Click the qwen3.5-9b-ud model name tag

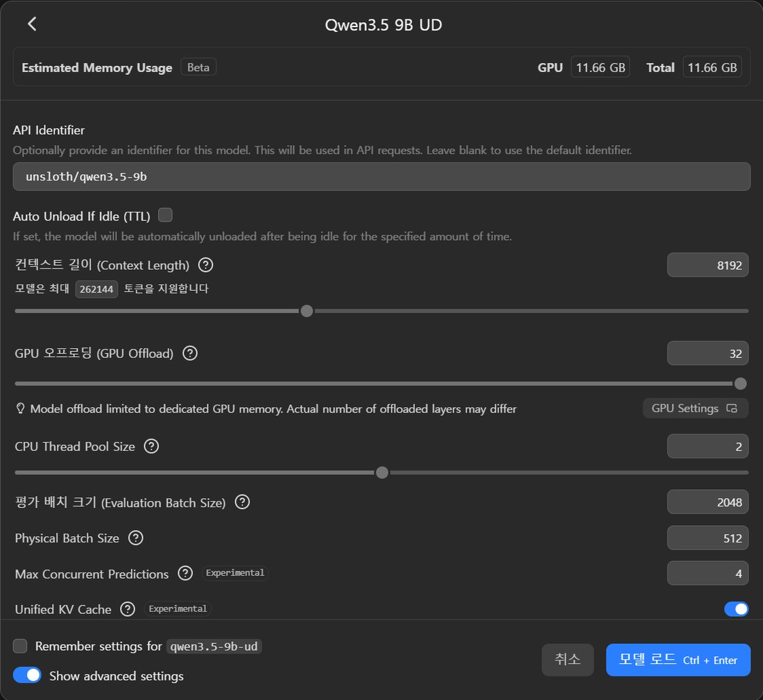coord(214,647)
